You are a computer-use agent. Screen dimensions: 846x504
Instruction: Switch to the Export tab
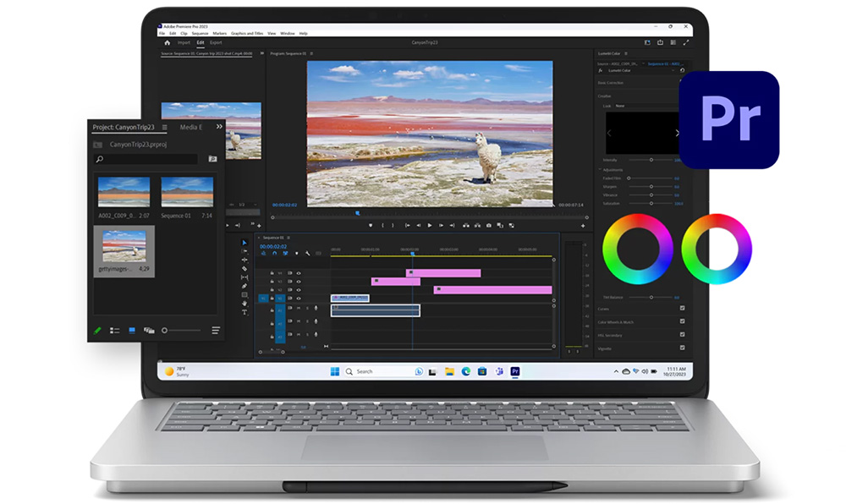coord(216,42)
